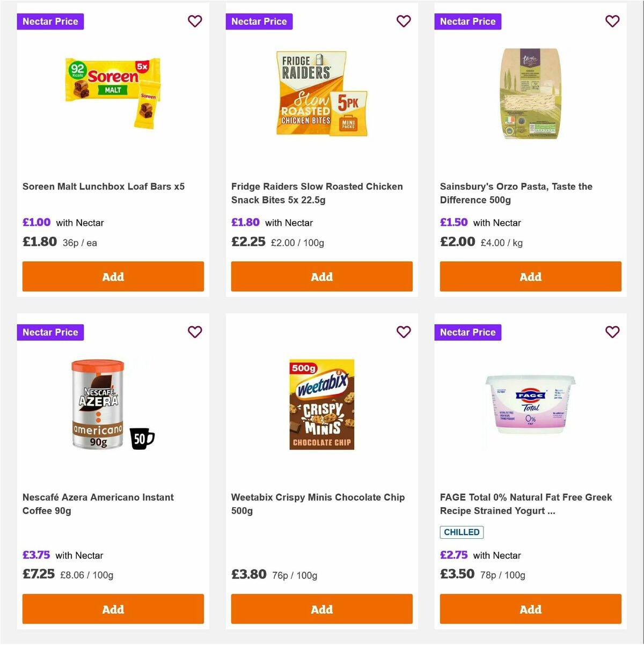Click the Orzo Pasta product image
This screenshot has height=645, width=644.
(x=530, y=92)
